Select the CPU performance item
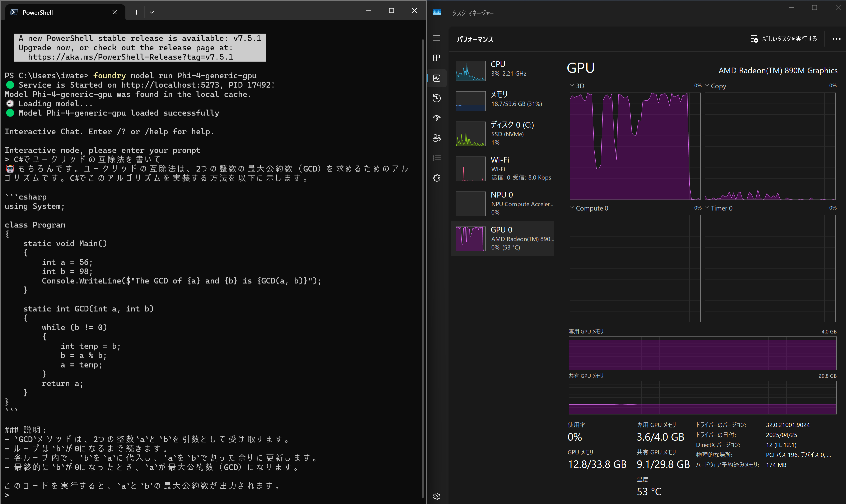Screen dimensions: 846x504 [502, 71]
